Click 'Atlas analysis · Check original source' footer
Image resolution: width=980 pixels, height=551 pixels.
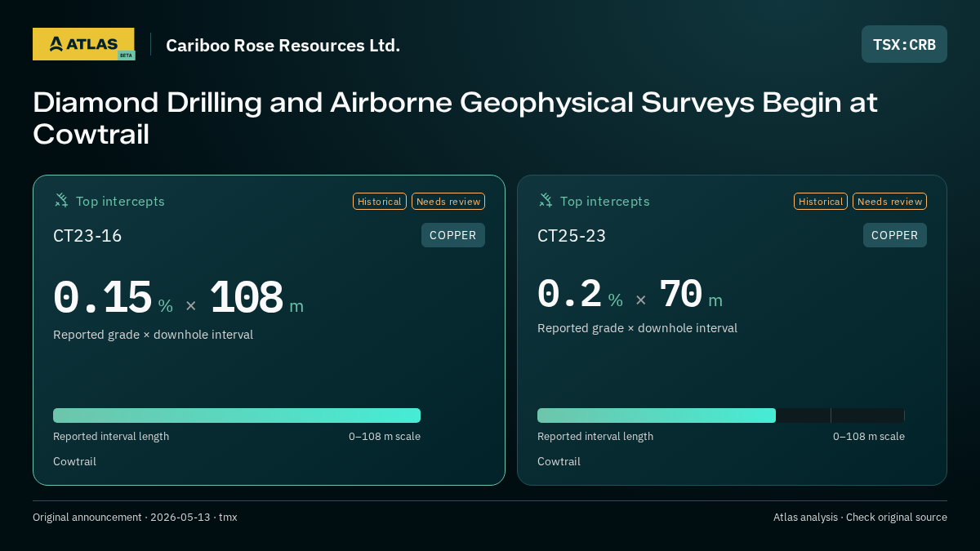point(860,518)
